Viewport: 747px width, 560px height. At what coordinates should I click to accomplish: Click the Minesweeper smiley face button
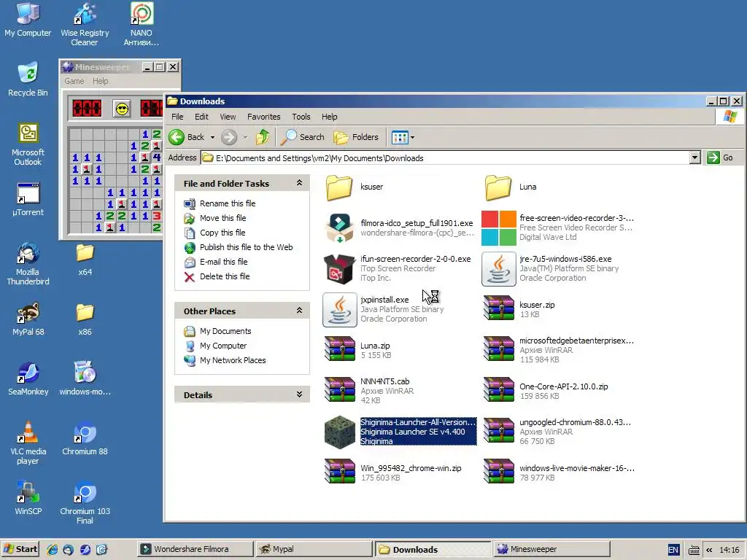coord(122,109)
